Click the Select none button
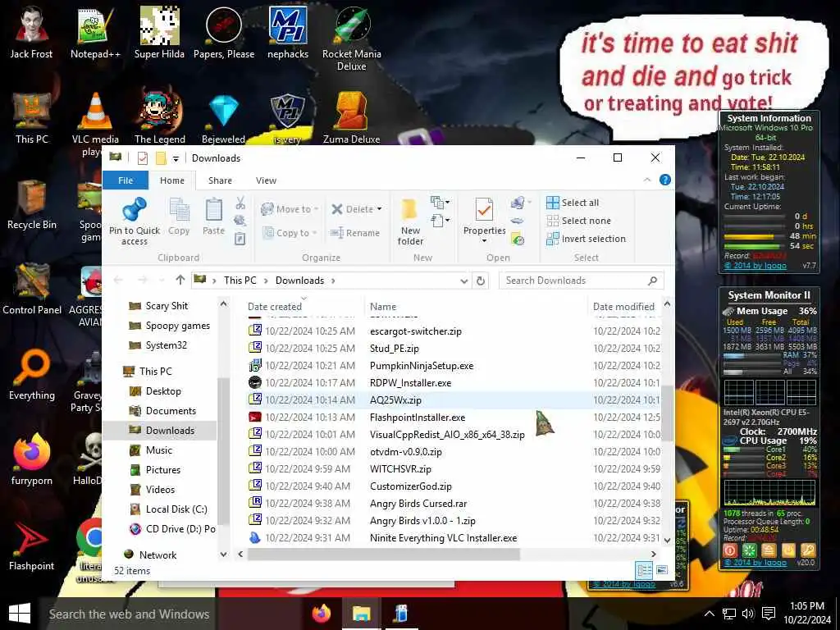The width and height of the screenshot is (840, 630). pyautogui.click(x=578, y=221)
